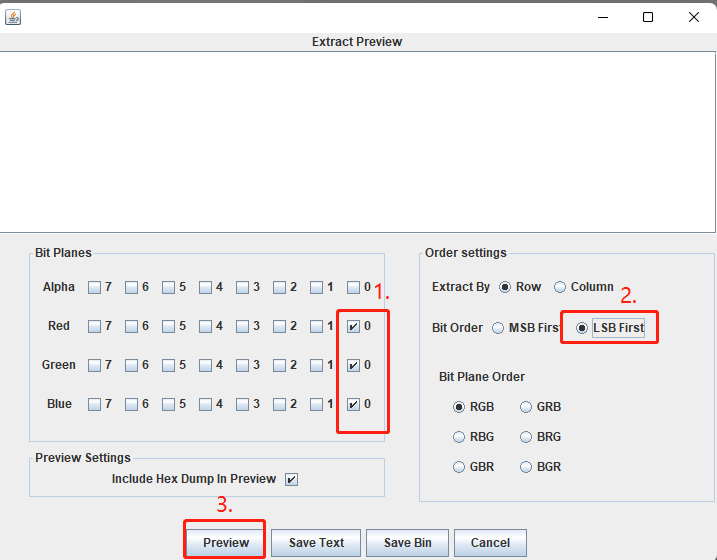Select GBR bit plane order
717x560 pixels.
pyautogui.click(x=459, y=467)
